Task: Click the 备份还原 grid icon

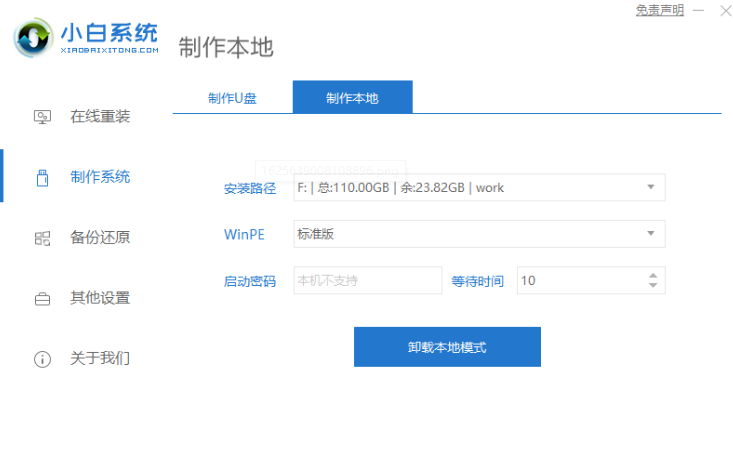Action: click(42, 238)
